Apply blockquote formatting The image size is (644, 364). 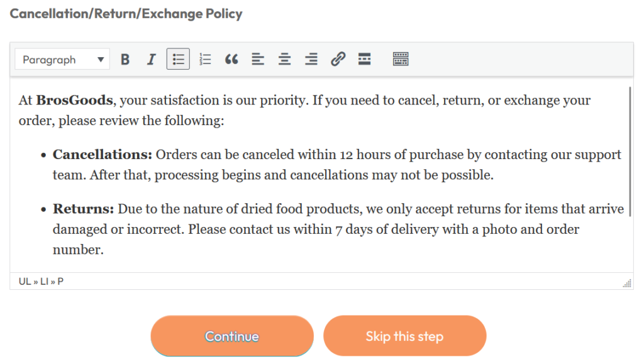point(231,60)
